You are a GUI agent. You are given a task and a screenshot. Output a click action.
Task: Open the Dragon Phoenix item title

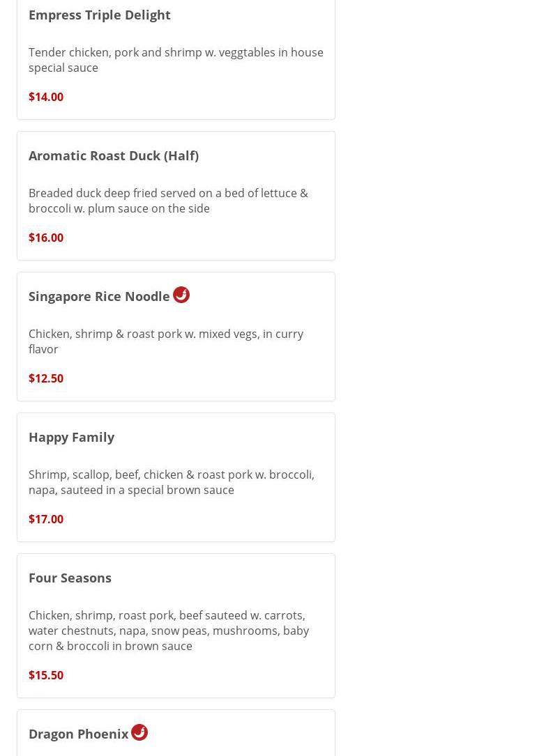point(78,734)
